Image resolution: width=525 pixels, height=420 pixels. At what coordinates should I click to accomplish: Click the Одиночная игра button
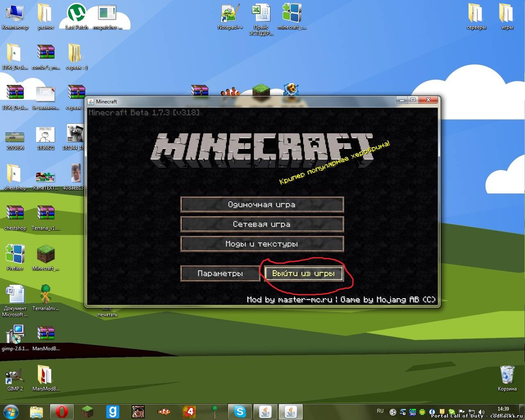coord(262,205)
